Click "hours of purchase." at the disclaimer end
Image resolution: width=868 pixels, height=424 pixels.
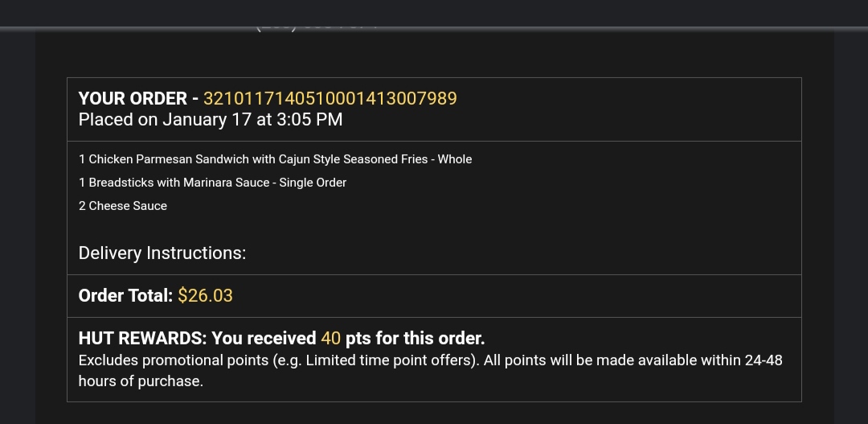coord(141,381)
